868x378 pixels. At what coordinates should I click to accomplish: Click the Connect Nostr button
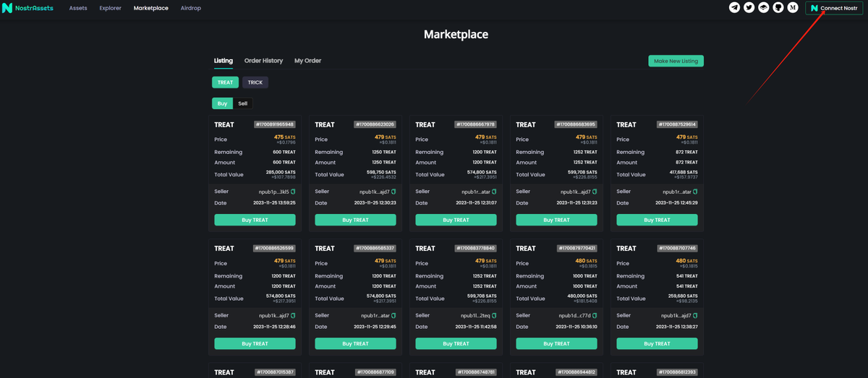click(834, 8)
